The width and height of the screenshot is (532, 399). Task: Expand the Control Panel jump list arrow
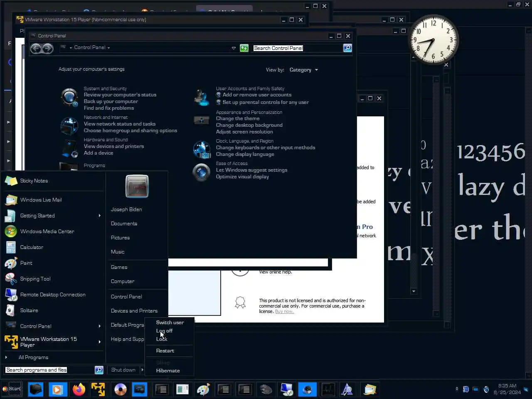99,326
